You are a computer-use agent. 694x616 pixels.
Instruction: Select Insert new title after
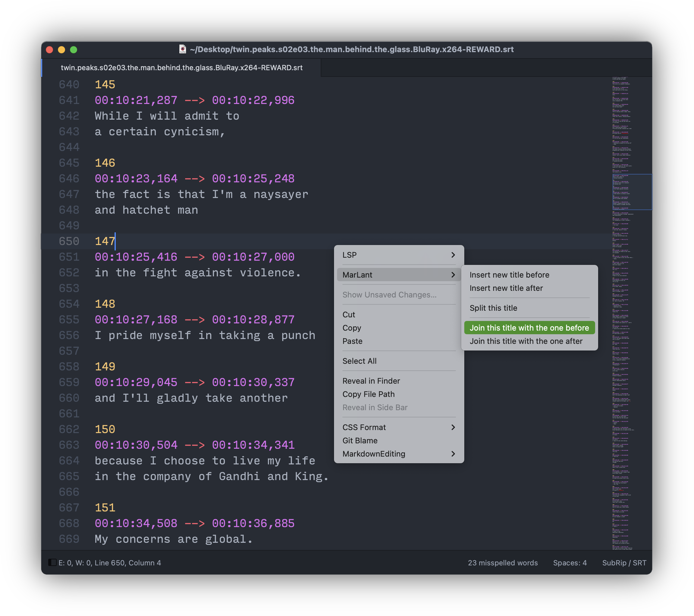coord(506,288)
